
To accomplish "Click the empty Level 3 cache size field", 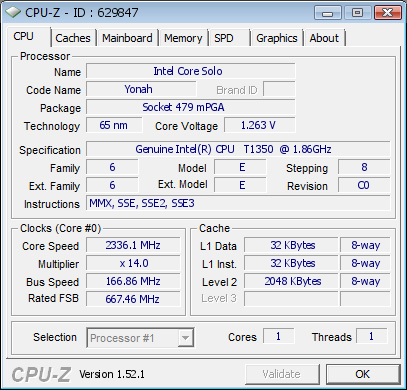I will (291, 299).
